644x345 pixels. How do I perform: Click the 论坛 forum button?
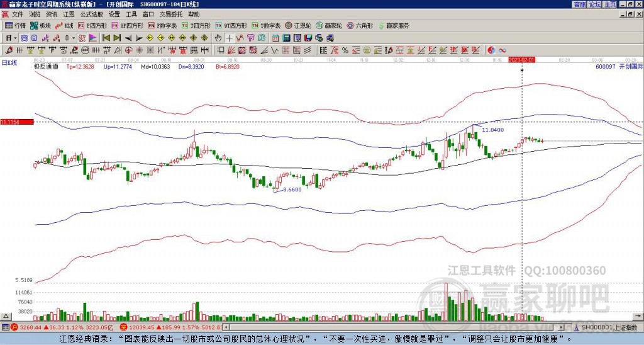click(595, 4)
